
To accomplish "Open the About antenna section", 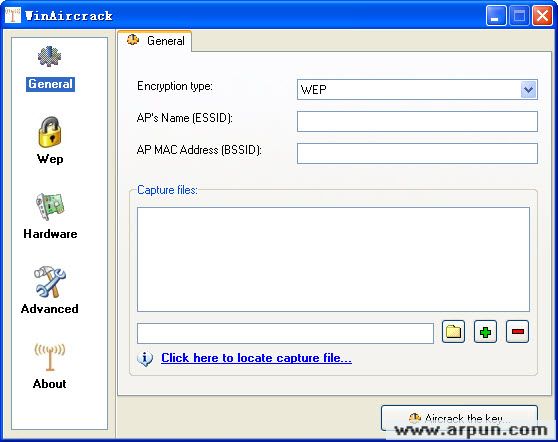I will coord(50,365).
